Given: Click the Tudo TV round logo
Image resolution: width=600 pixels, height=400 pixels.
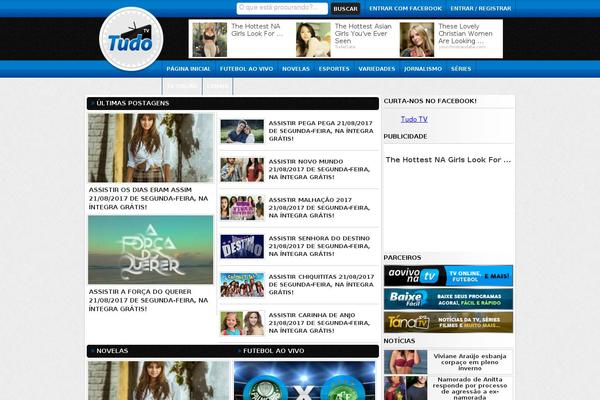Looking at the screenshot, I should [131, 39].
